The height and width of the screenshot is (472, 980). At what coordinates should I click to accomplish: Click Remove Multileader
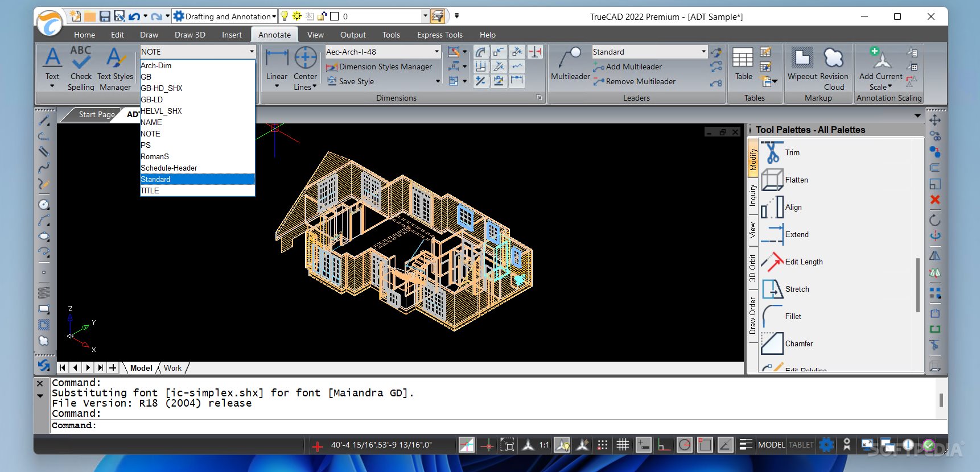(635, 81)
